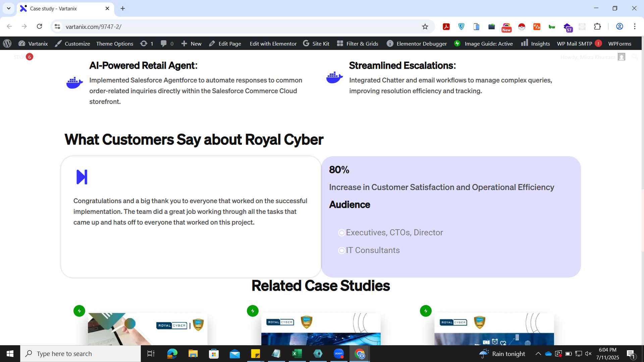Image resolution: width=644 pixels, height=362 pixels.
Task: Click Edit Page in the admin bar
Action: [225, 44]
